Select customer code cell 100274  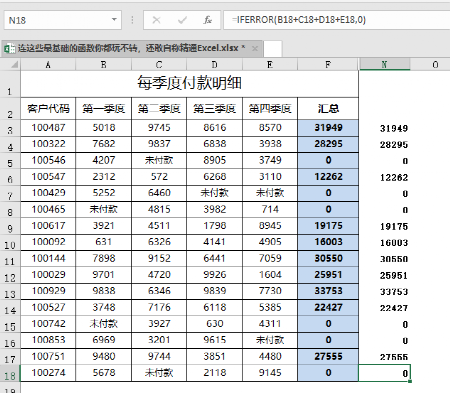(48, 373)
